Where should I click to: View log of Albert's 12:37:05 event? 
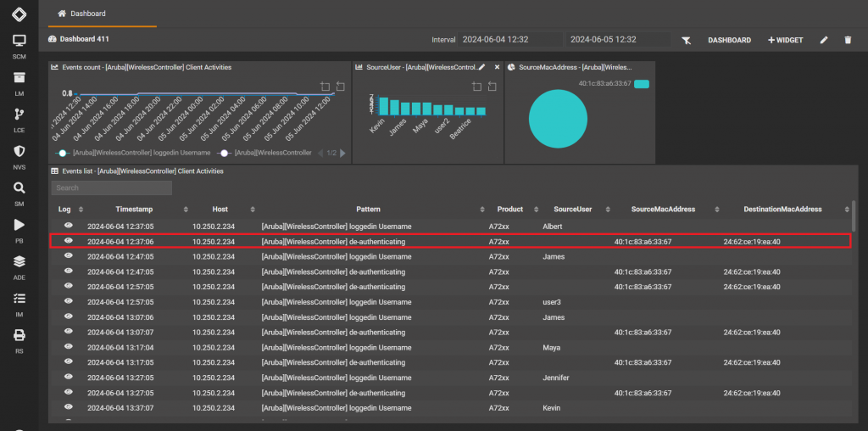[69, 226]
